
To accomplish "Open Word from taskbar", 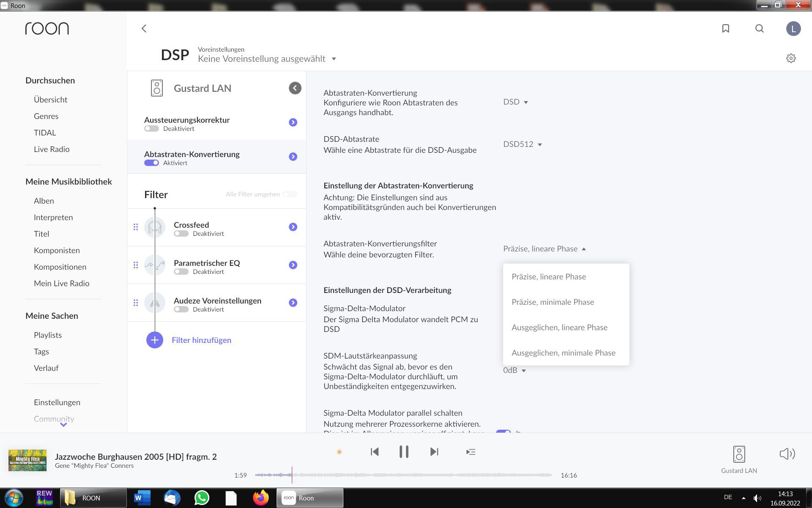I will (x=142, y=498).
